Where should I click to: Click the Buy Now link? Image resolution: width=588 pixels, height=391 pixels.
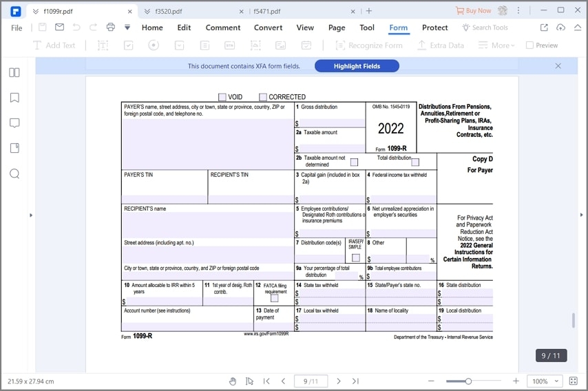pyautogui.click(x=474, y=11)
